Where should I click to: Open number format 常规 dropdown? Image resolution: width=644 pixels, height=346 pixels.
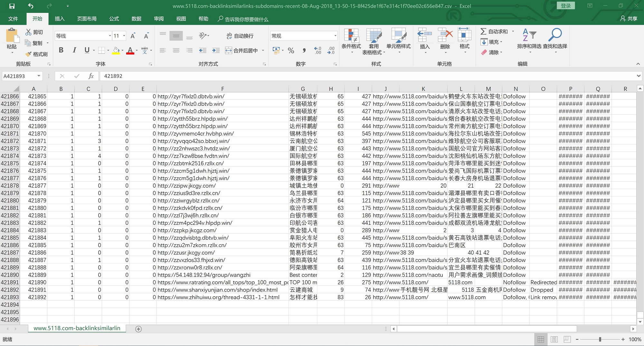335,36
